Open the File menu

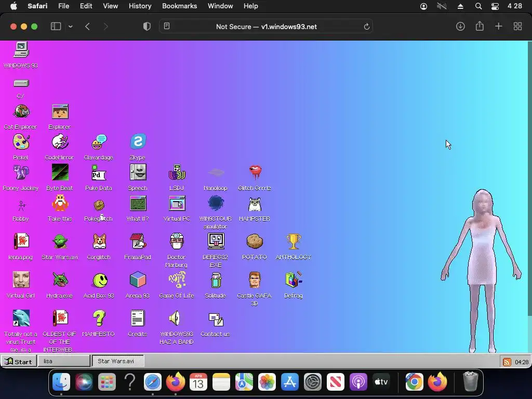pos(63,6)
